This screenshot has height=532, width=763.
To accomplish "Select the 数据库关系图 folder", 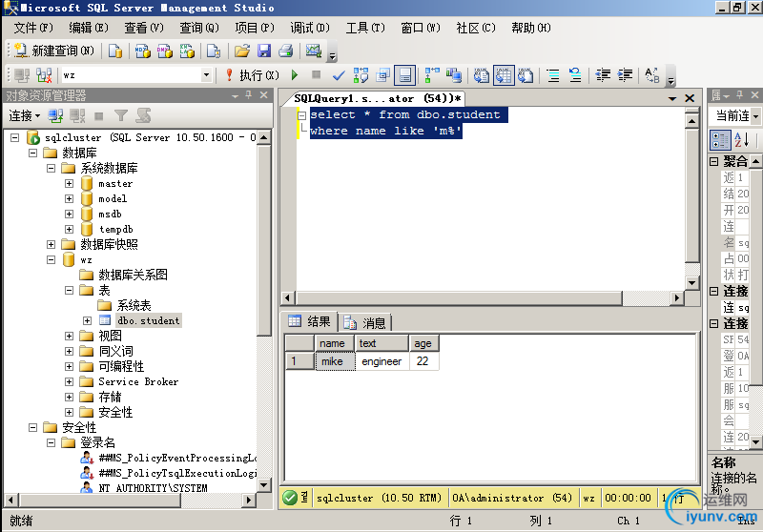I will (133, 275).
